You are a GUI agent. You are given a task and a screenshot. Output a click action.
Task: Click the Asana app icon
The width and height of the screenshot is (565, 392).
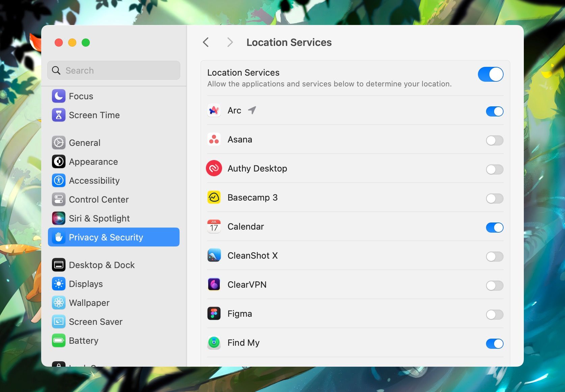[214, 139]
